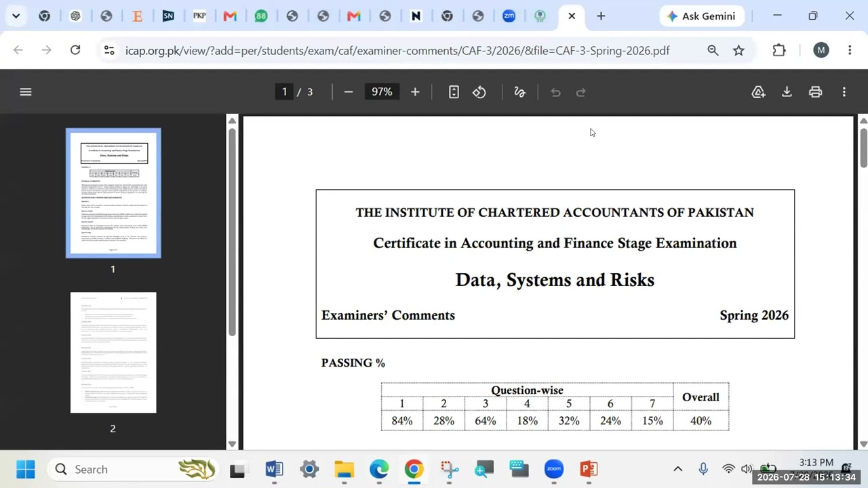Open the Chrome three-dot menu
868x488 pixels.
click(850, 50)
